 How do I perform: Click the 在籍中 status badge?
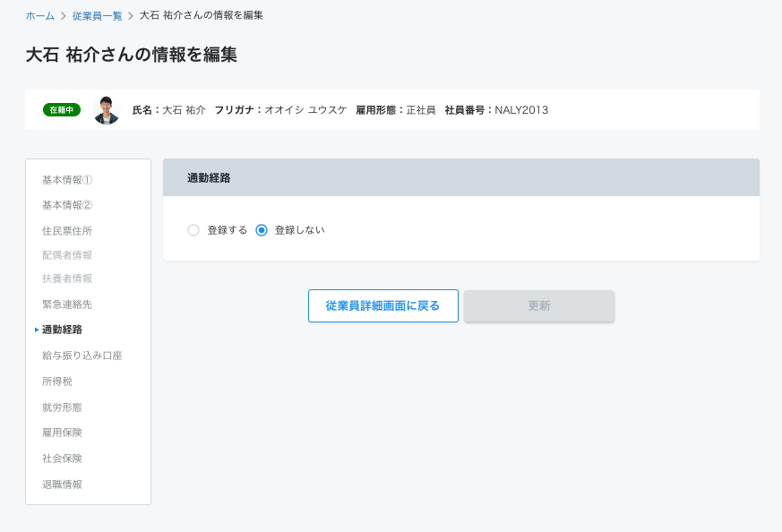62,109
